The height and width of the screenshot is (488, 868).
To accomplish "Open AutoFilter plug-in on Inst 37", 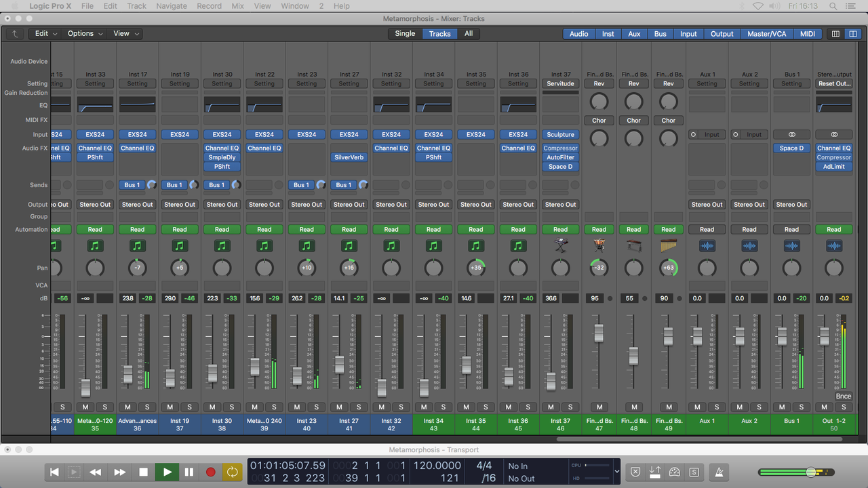I will click(561, 157).
